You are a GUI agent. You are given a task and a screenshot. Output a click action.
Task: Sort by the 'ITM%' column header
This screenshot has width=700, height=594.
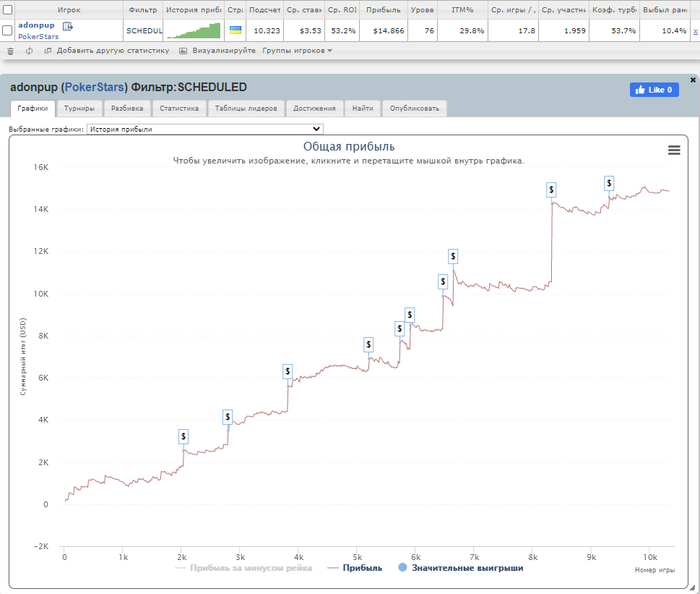point(462,9)
